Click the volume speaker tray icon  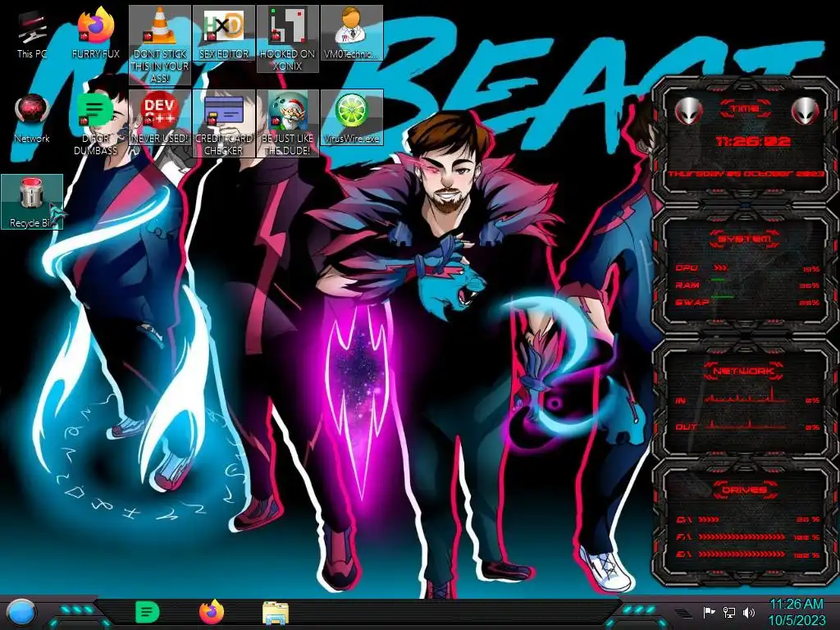(x=749, y=612)
